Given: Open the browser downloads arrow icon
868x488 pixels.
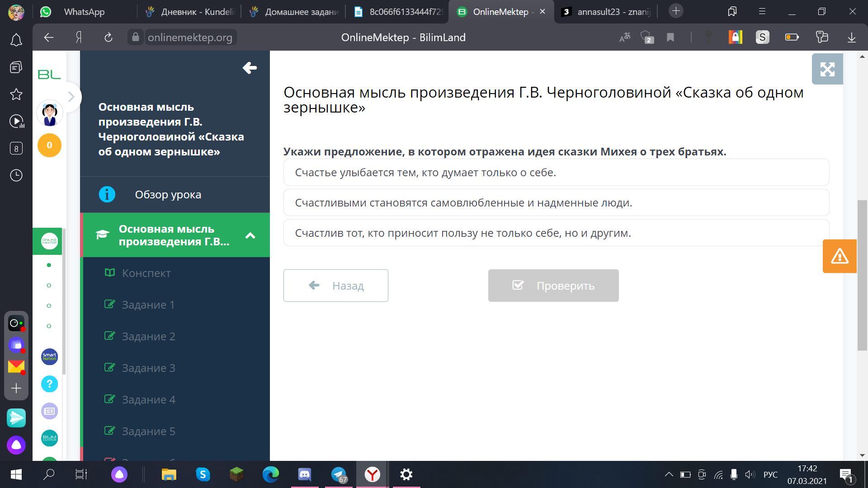Looking at the screenshot, I should tap(851, 38).
